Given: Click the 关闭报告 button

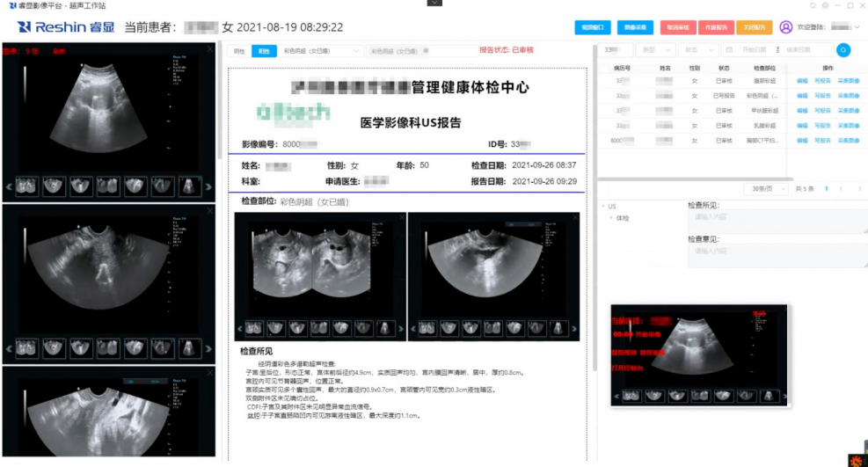Looking at the screenshot, I should [754, 27].
